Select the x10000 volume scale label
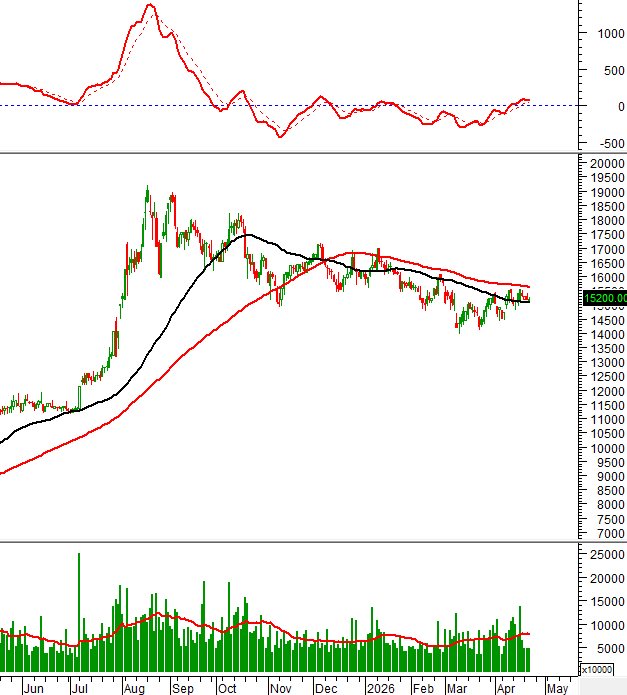This screenshot has height=695, width=627. click(x=599, y=669)
